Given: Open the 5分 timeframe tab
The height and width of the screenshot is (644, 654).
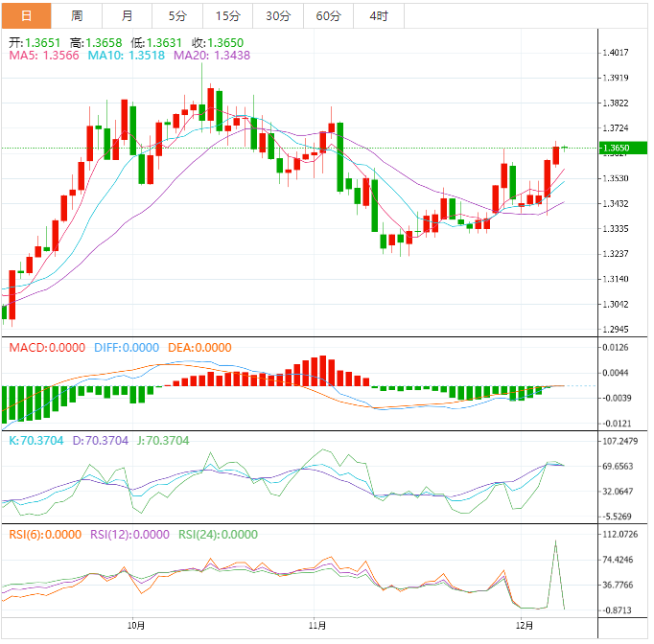Looking at the screenshot, I should (177, 16).
